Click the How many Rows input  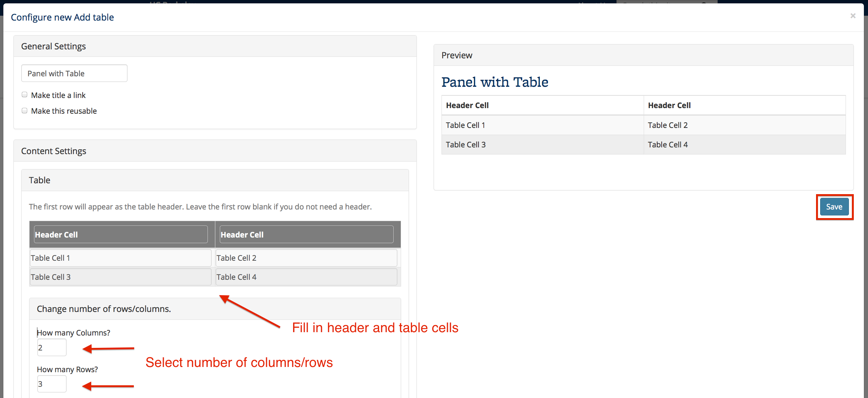coord(52,384)
